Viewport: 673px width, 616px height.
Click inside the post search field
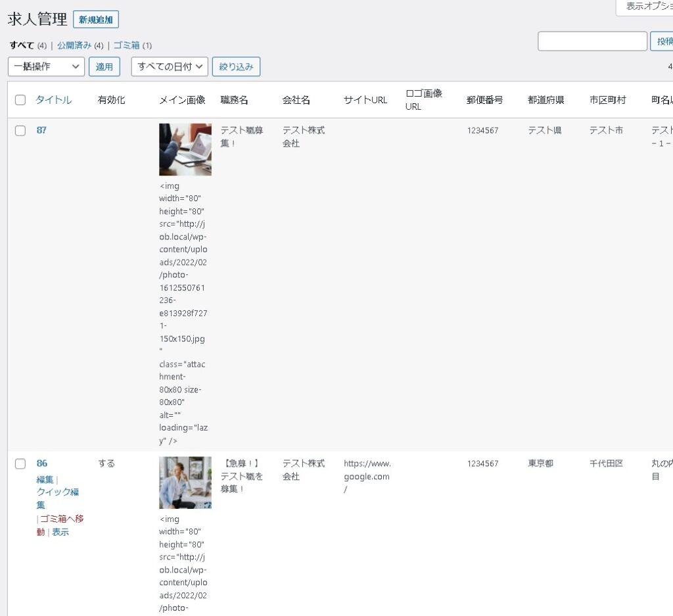[x=592, y=41]
